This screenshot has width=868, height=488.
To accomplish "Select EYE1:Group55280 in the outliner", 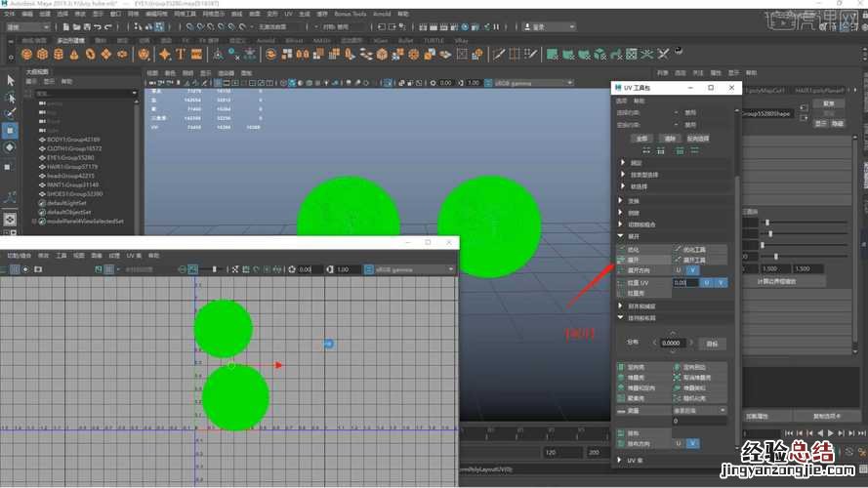I will pos(71,157).
